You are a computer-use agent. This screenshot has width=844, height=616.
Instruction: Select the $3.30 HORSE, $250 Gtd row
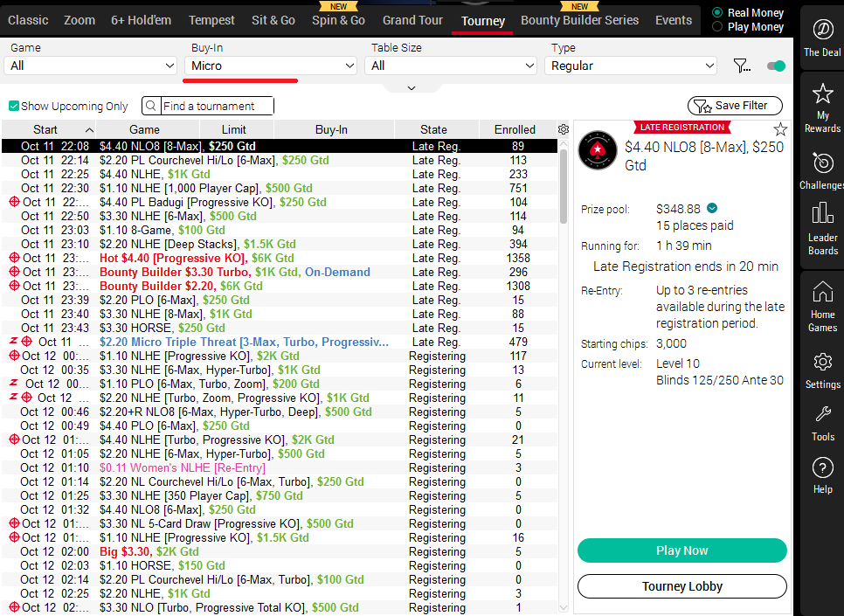[280, 328]
